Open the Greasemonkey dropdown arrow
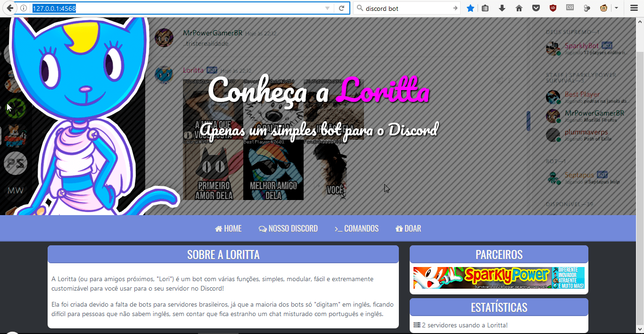This screenshot has height=334, width=644. [616, 8]
